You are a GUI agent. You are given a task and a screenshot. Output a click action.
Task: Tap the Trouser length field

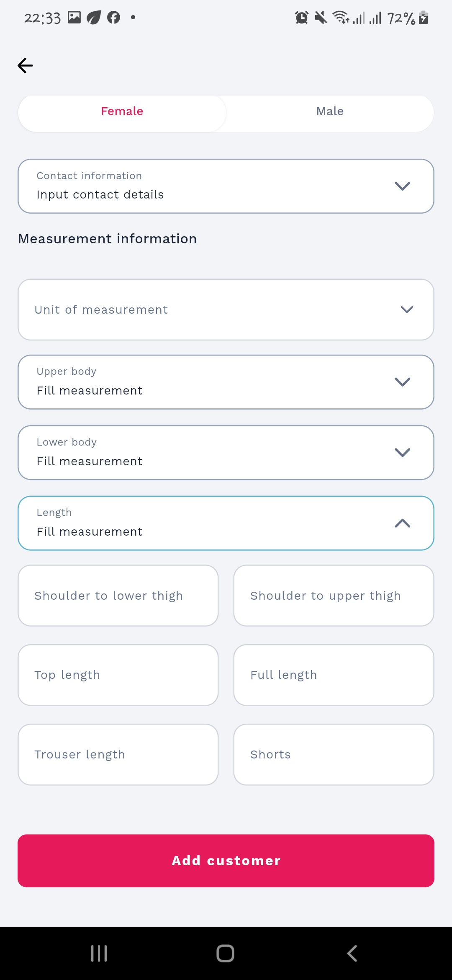pyautogui.click(x=118, y=755)
